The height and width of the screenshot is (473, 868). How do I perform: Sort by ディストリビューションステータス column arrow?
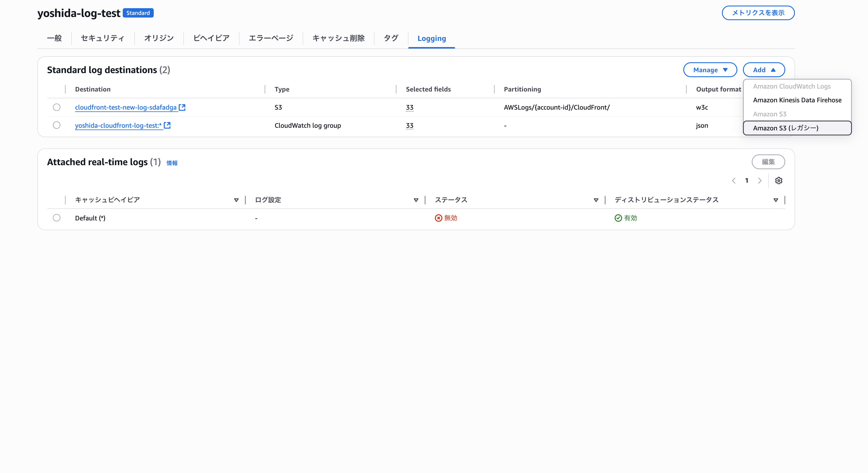tap(776, 200)
